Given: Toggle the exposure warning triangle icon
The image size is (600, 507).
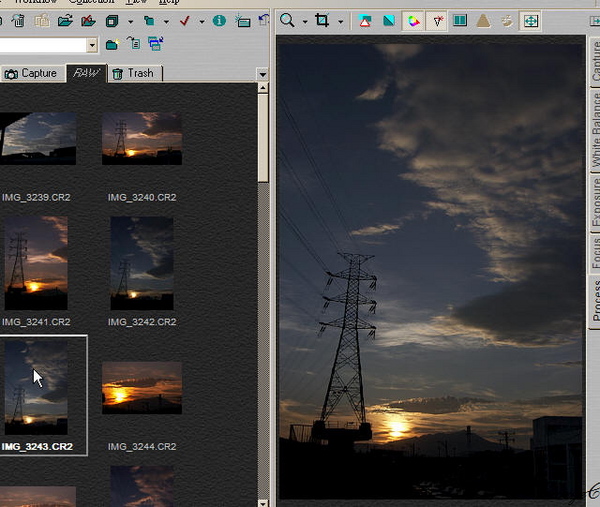Looking at the screenshot, I should pyautogui.click(x=365, y=21).
